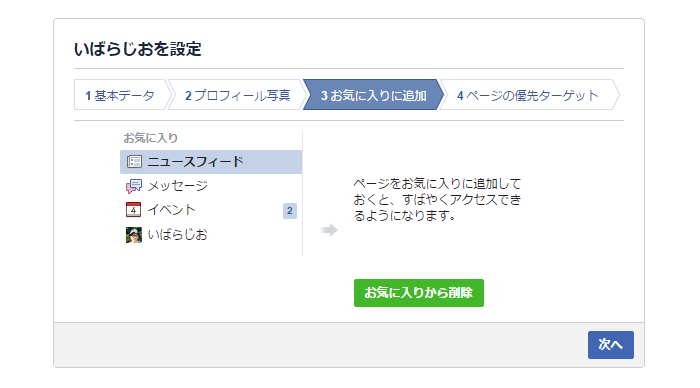Image resolution: width=700 pixels, height=388 pixels.
Task: Open step 4 ページの優先ターゲット
Action: click(x=529, y=95)
